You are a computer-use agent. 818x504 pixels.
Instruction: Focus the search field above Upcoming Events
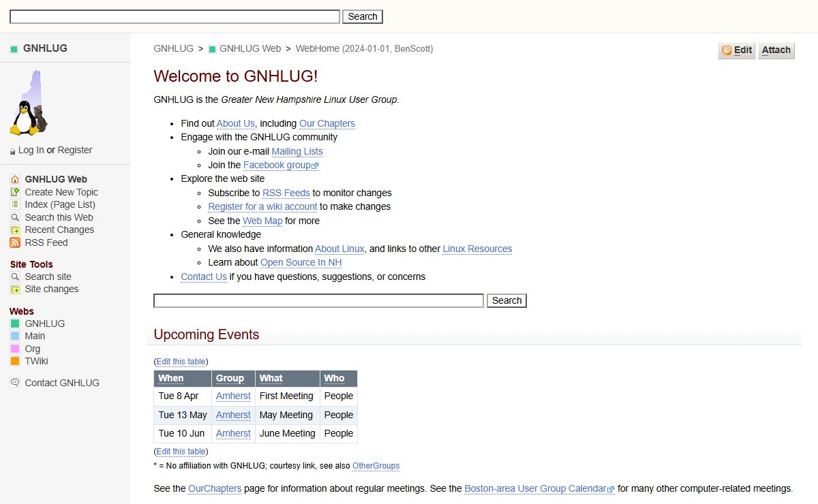point(318,300)
